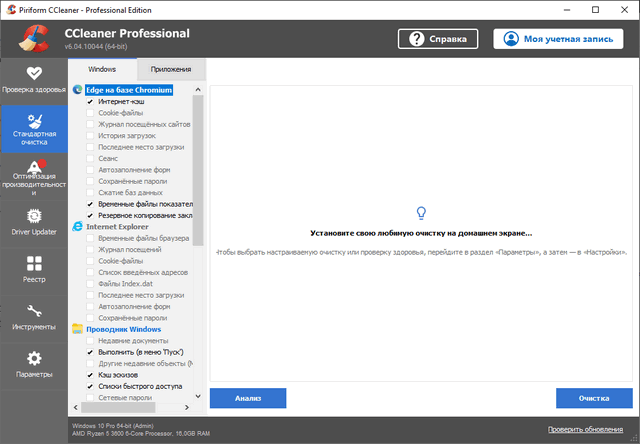
Task: Click horizontal scroll left arrow
Action: click(x=76, y=407)
